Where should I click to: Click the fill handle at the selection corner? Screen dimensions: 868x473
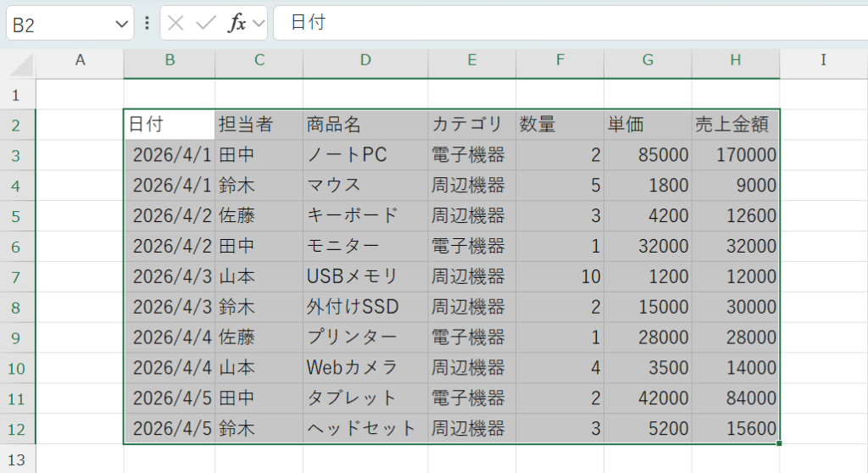(778, 443)
